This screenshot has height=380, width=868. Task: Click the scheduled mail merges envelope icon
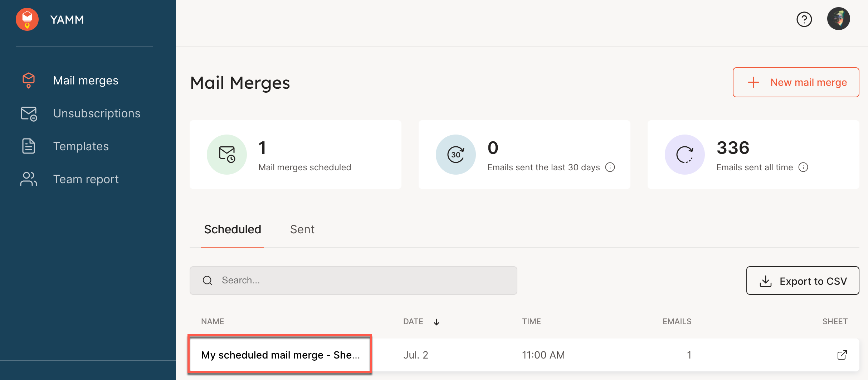tap(227, 155)
